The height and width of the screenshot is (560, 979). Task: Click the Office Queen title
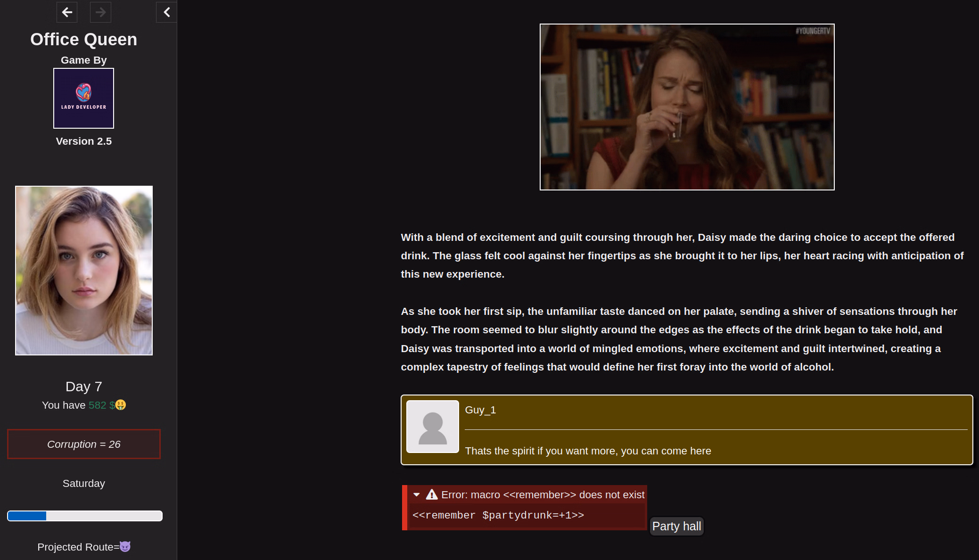click(84, 40)
